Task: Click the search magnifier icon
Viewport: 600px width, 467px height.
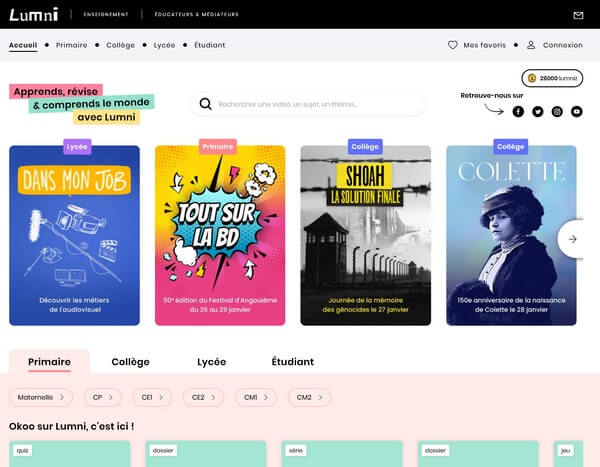Action: [205, 104]
